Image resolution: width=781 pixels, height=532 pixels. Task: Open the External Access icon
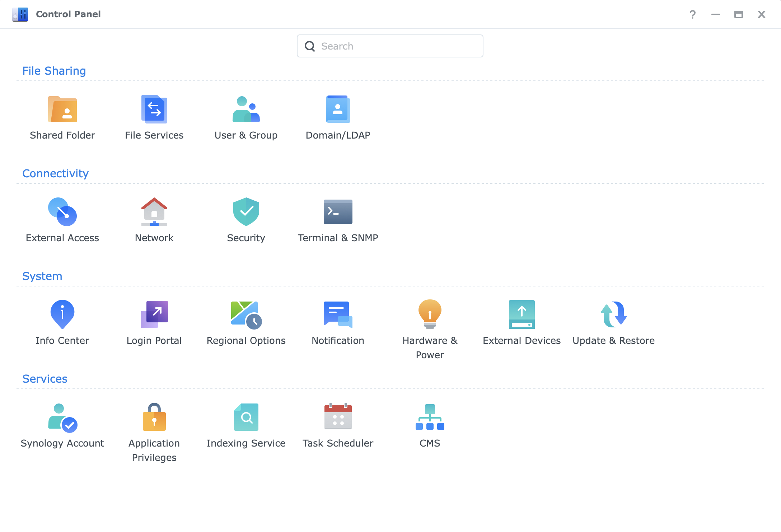click(x=62, y=212)
